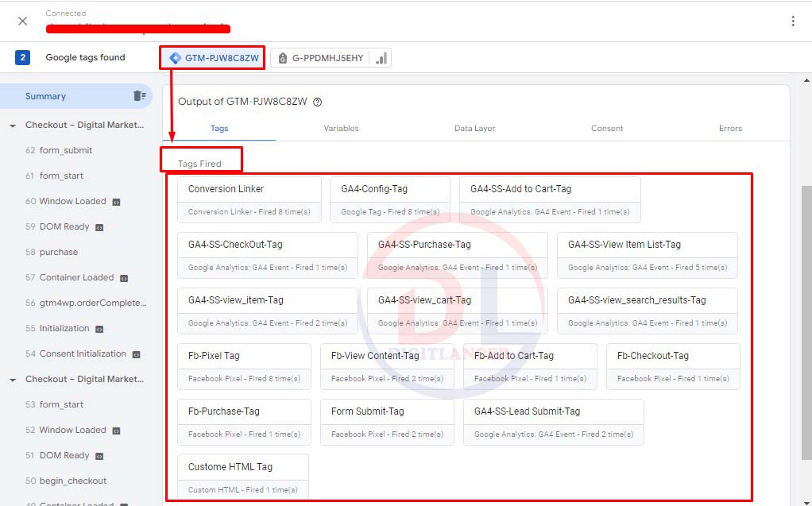Open the GA4-SS-view_item-Tag card

(268, 311)
